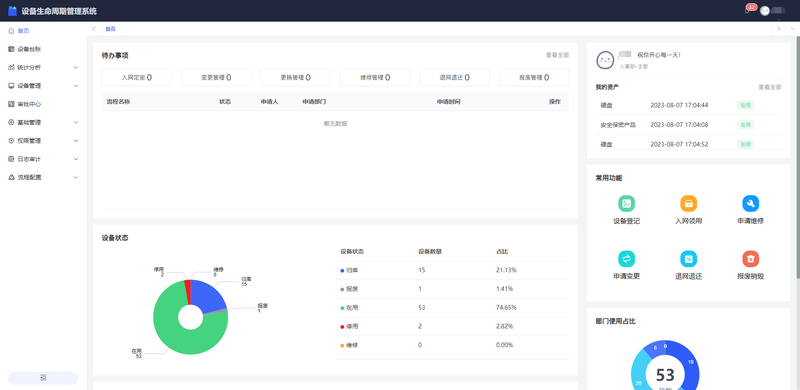Expand the 统计分析 sidebar menu
The width and height of the screenshot is (800, 390).
pyautogui.click(x=43, y=67)
